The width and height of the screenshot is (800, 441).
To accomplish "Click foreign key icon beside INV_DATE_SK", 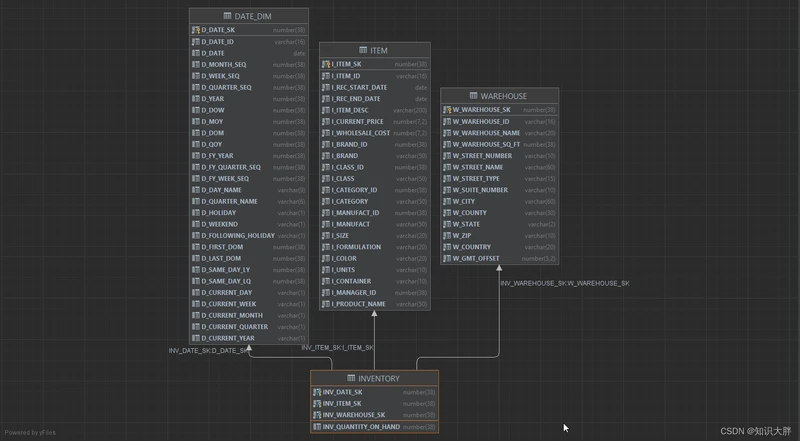I will click(x=317, y=392).
